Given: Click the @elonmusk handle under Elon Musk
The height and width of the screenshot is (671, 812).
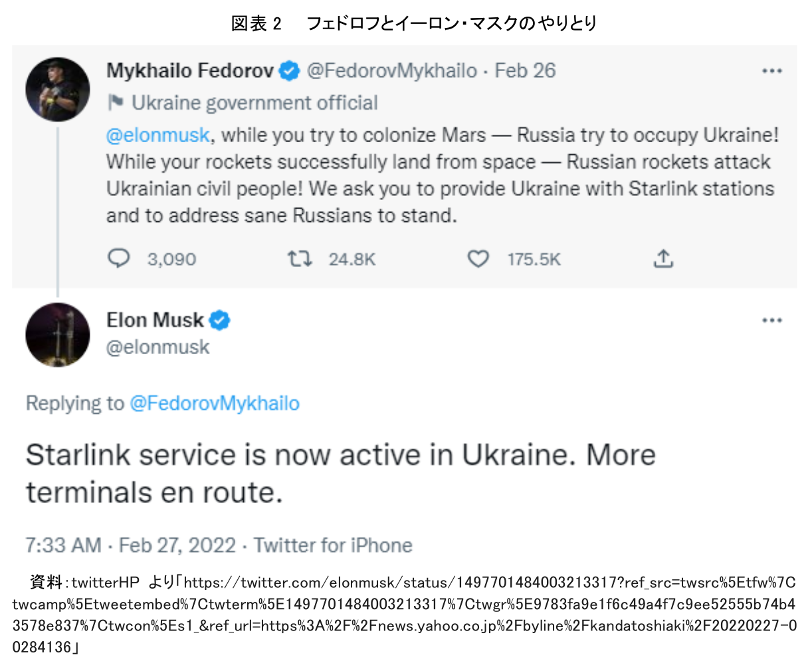Looking at the screenshot, I should [x=157, y=346].
